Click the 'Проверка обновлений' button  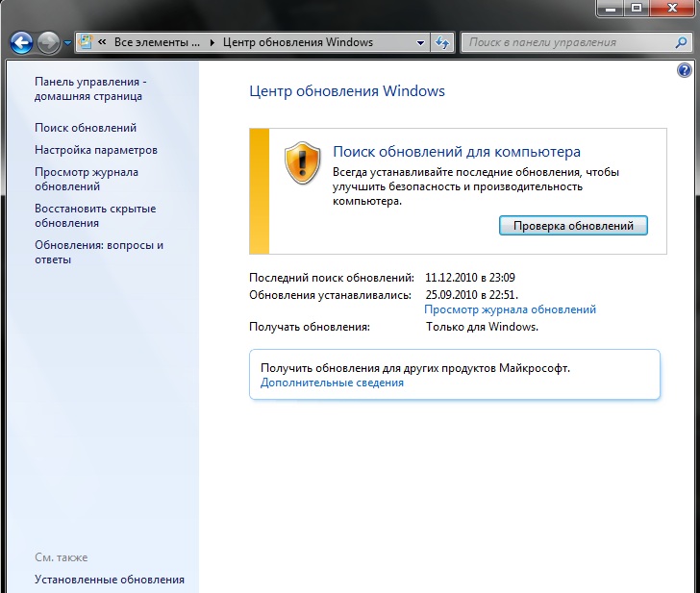click(x=573, y=226)
